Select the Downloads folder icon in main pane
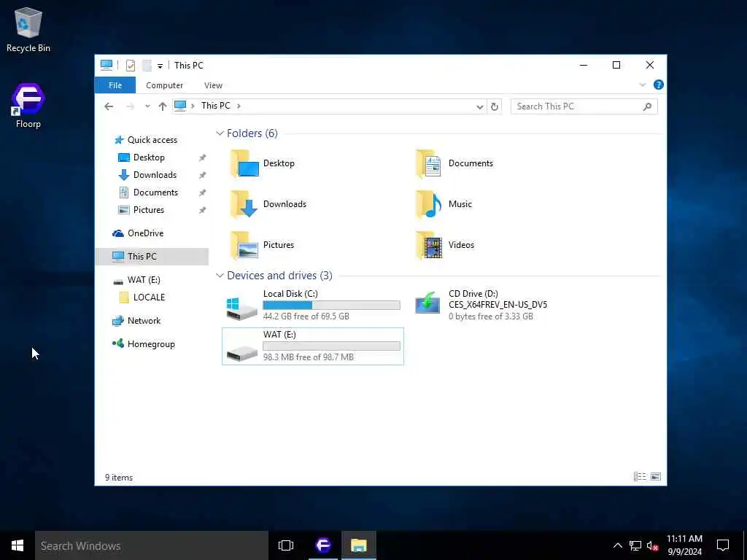 245,204
